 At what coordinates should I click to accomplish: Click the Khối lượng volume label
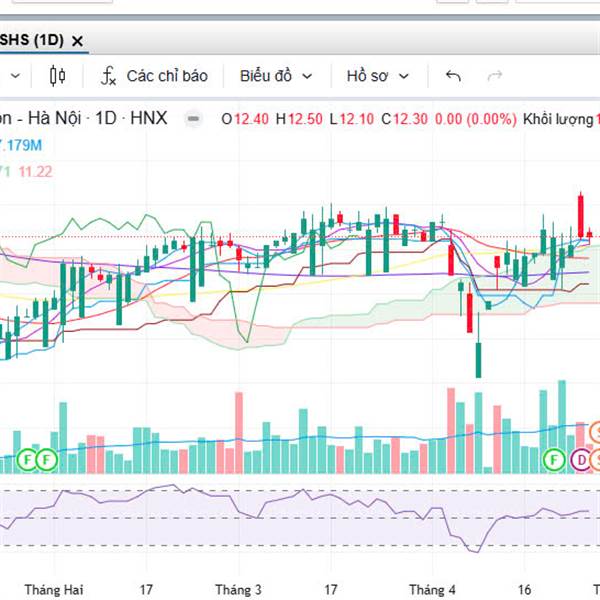pos(558,119)
